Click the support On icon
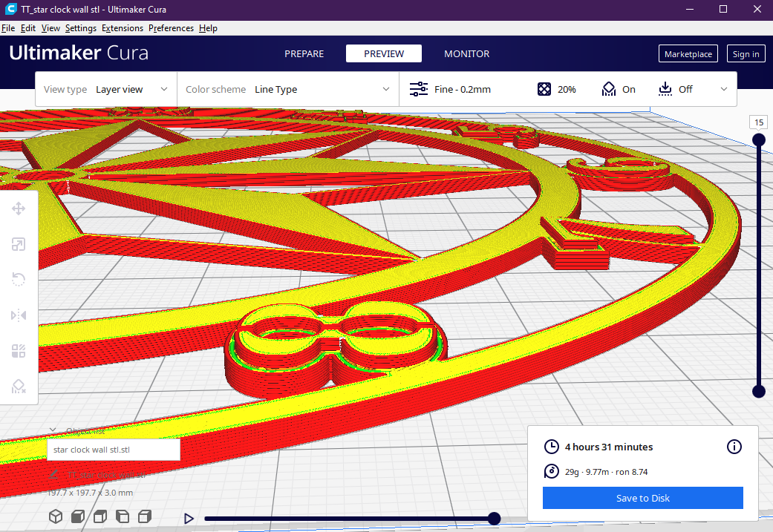This screenshot has height=532, width=773. (609, 89)
